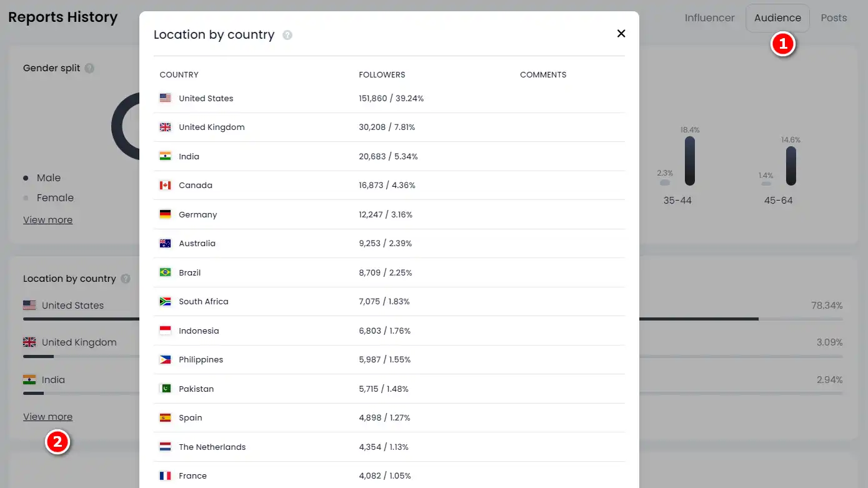868x488 pixels.
Task: Click the Germany flag icon
Action: (x=166, y=214)
